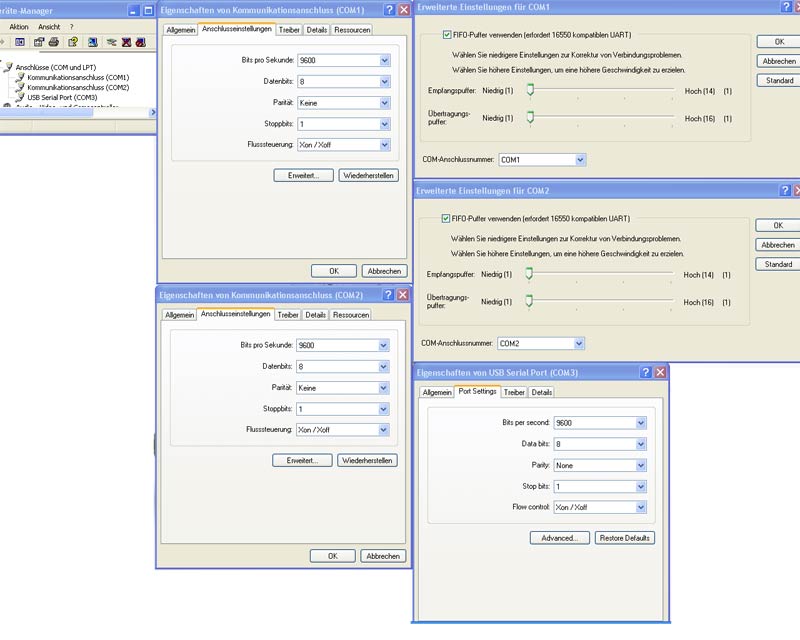Click the scan for hardware changes toolbar icon
The height and width of the screenshot is (640, 800).
point(92,42)
